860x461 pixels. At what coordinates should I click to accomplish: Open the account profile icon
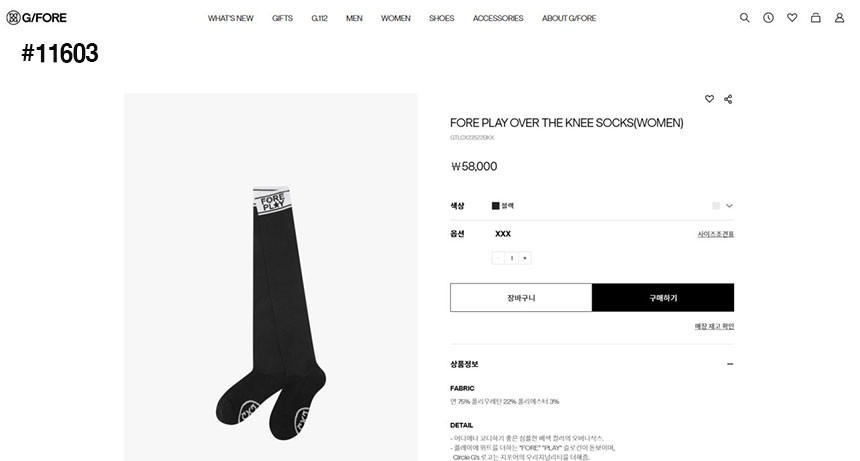pyautogui.click(x=839, y=18)
